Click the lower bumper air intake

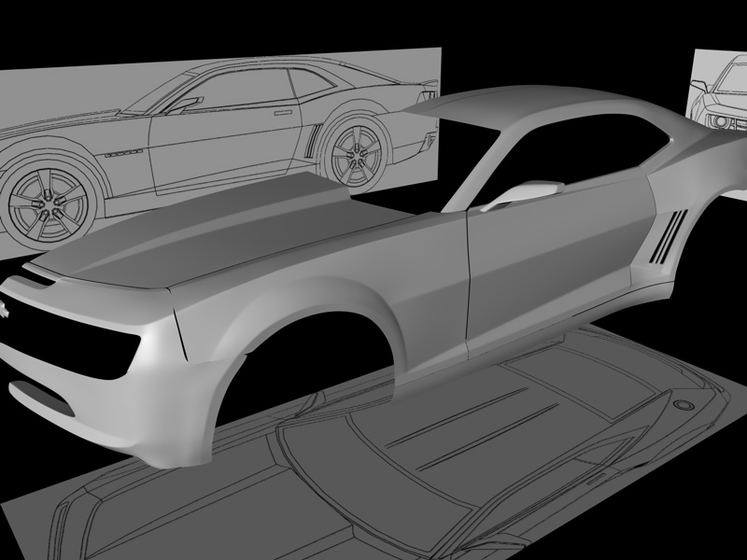click(x=42, y=399)
